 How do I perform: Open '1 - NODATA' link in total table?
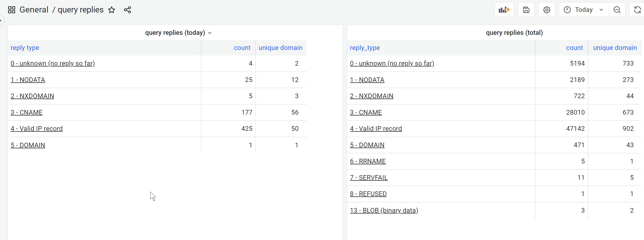pos(367,80)
